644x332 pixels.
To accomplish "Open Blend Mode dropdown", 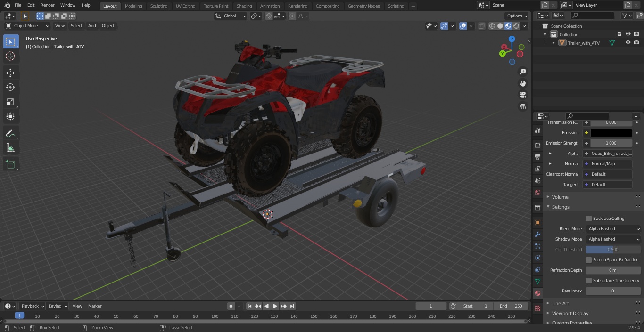I will click(613, 229).
